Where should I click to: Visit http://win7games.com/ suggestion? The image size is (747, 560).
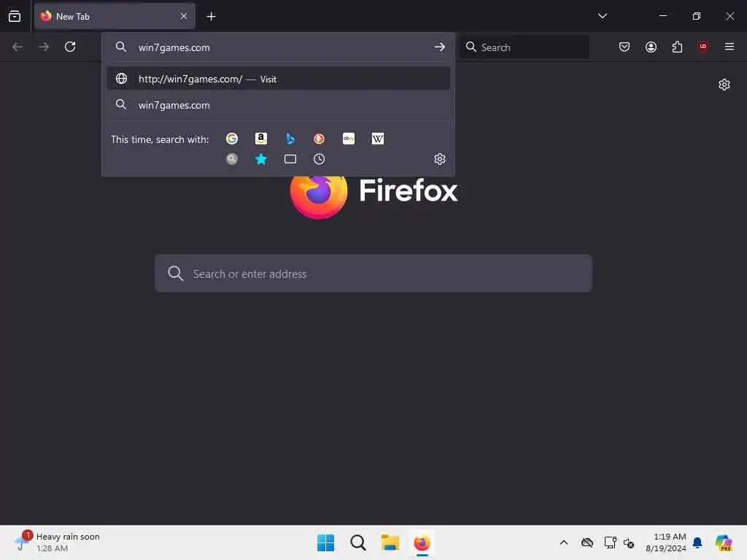[x=279, y=79]
